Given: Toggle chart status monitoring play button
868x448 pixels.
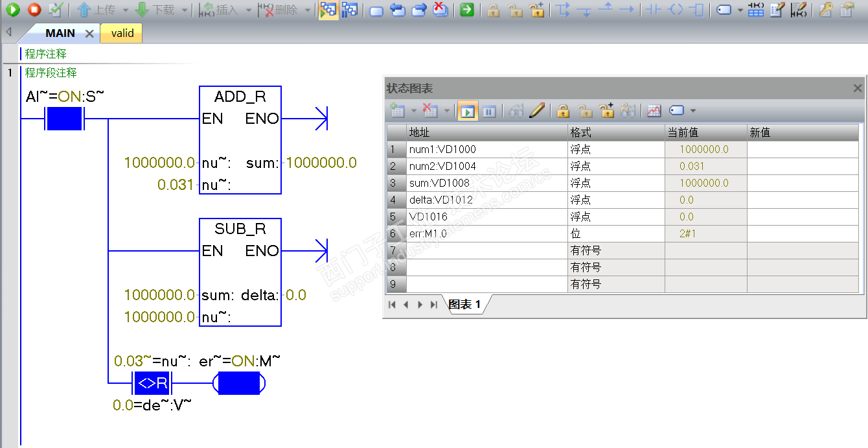Looking at the screenshot, I should (x=468, y=111).
